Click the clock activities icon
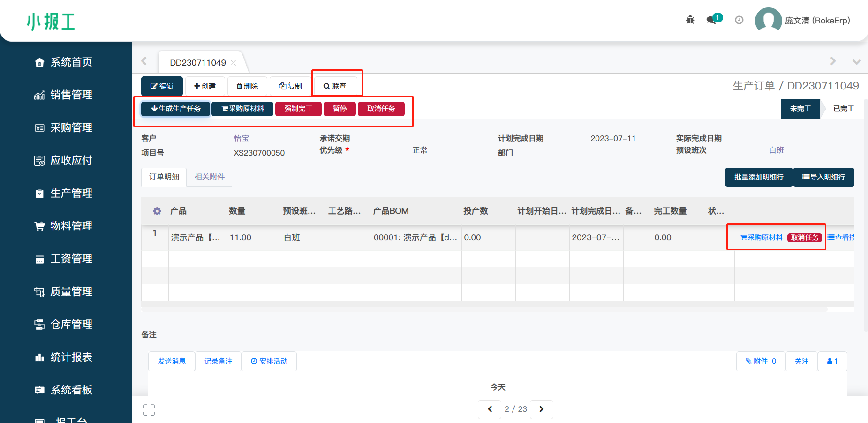 (739, 20)
